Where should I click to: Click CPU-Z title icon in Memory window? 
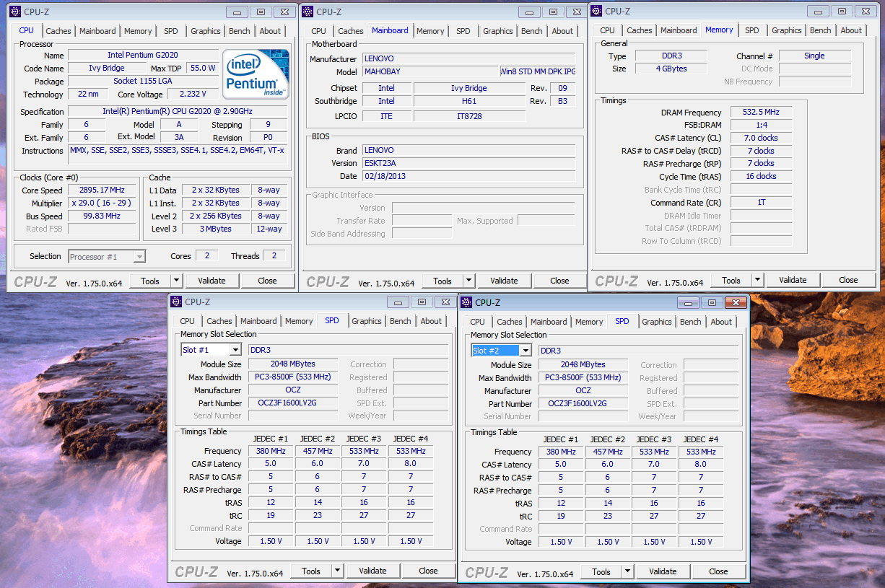click(x=596, y=11)
